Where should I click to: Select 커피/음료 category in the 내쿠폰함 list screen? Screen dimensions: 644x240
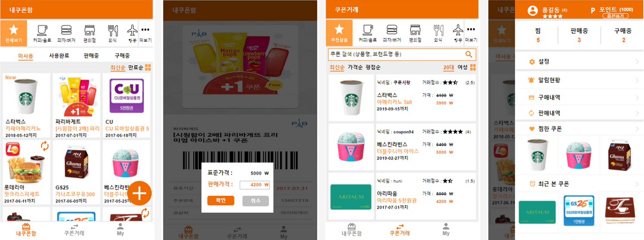click(42, 33)
